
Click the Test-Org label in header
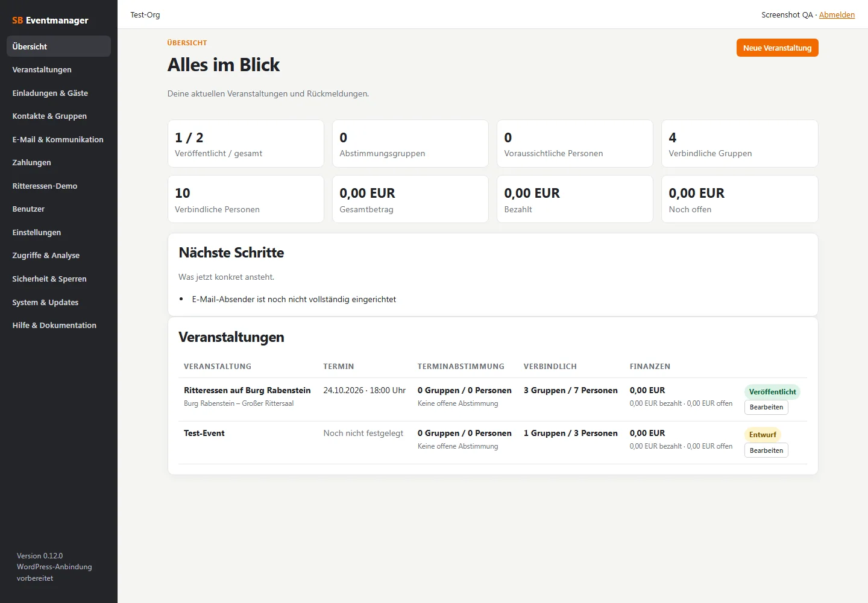tap(145, 14)
